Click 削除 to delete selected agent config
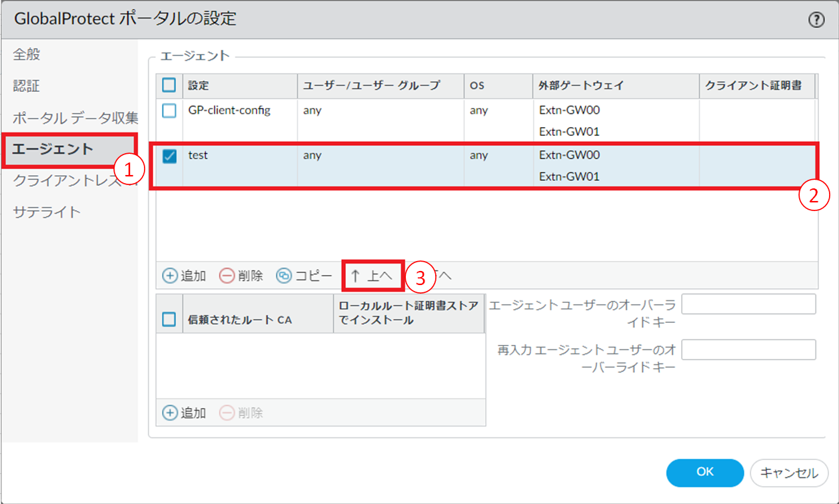839x504 pixels. [241, 276]
